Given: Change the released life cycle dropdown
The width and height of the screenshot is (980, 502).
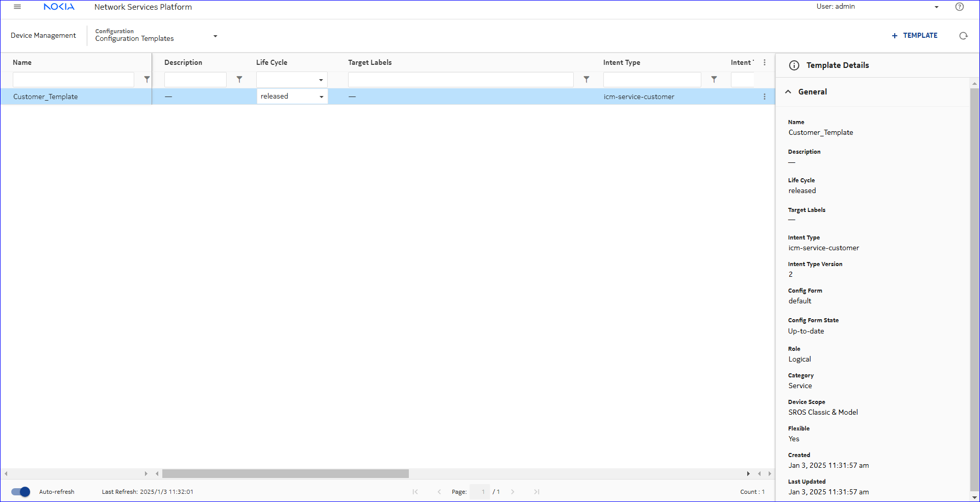Looking at the screenshot, I should [292, 97].
